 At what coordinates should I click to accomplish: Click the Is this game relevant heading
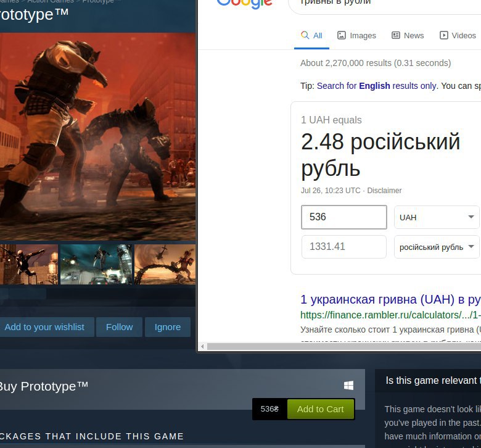click(433, 381)
